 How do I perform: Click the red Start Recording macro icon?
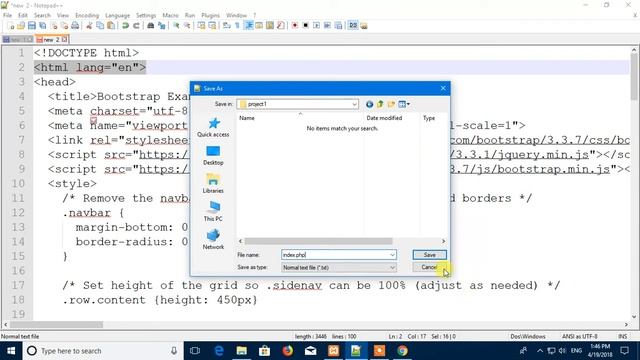tap(294, 26)
